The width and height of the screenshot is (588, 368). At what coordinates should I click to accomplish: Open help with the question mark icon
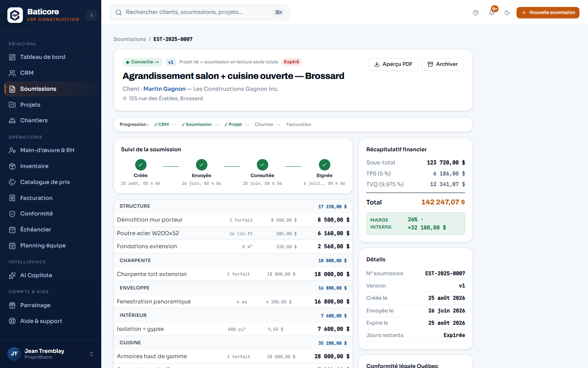tap(476, 13)
